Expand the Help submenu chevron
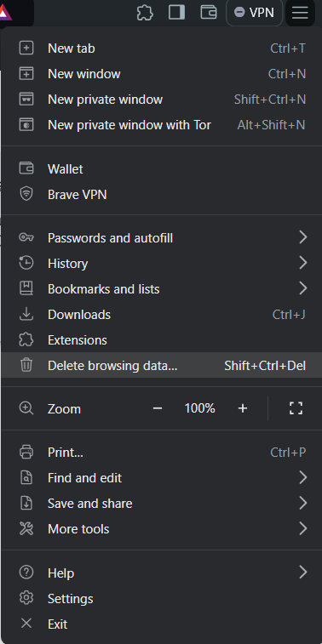The width and height of the screenshot is (322, 644). coord(303,573)
